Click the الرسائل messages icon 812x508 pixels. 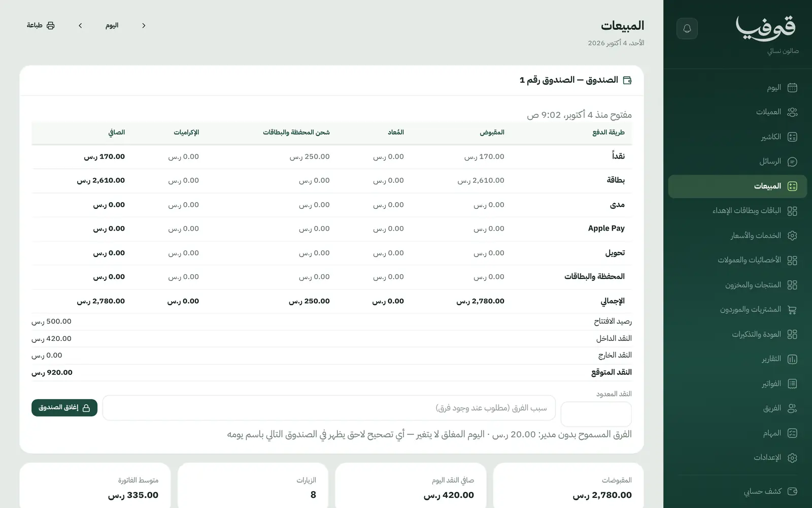pyautogui.click(x=792, y=162)
